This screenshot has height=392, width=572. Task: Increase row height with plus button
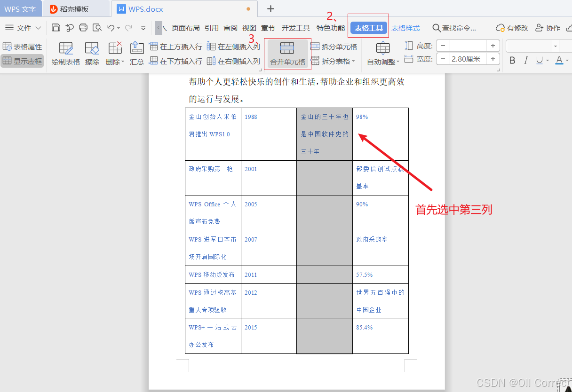(x=493, y=46)
